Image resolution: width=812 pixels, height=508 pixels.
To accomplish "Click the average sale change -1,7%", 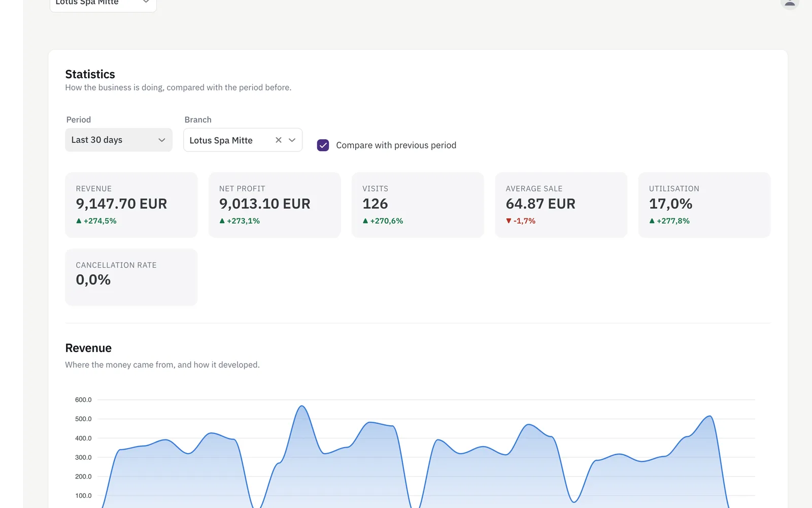I will click(524, 221).
